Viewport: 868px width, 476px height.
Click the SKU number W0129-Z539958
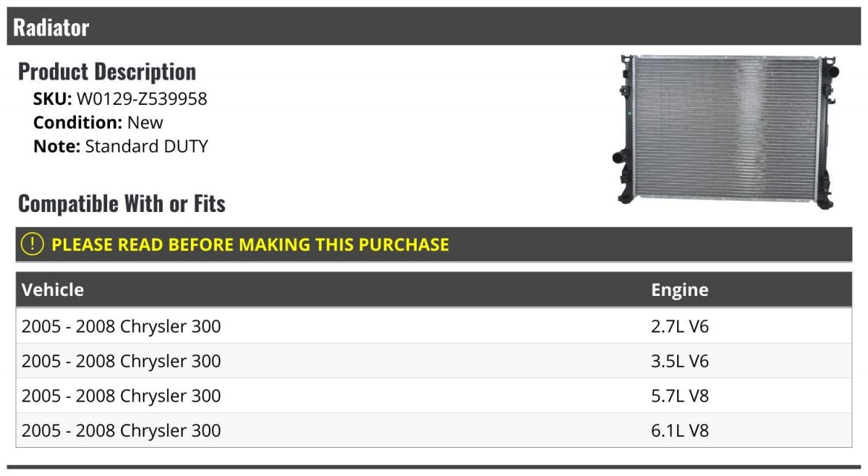[x=142, y=99]
